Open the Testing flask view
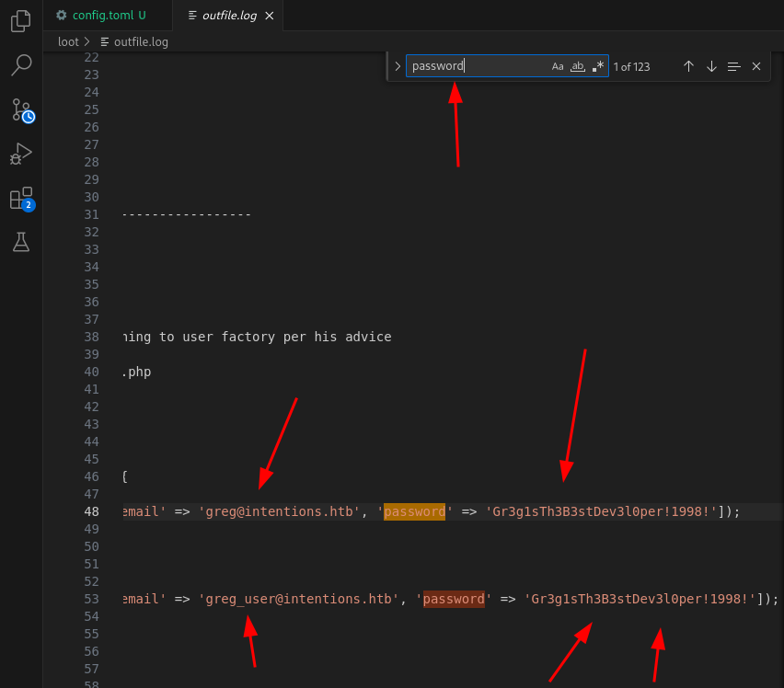The height and width of the screenshot is (688, 784). pyautogui.click(x=20, y=242)
